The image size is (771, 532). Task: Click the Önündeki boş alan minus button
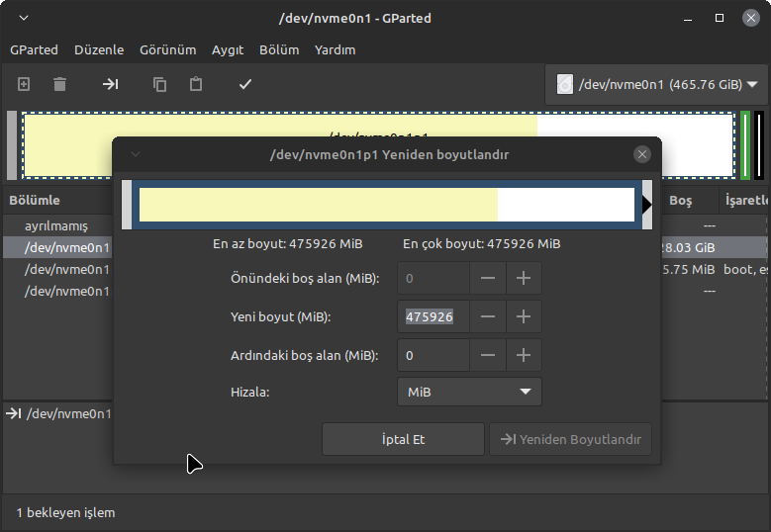(488, 279)
